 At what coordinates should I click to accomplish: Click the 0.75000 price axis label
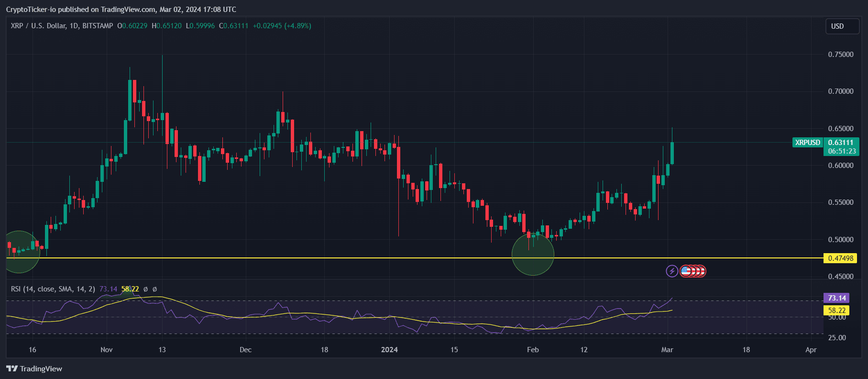[x=840, y=55]
